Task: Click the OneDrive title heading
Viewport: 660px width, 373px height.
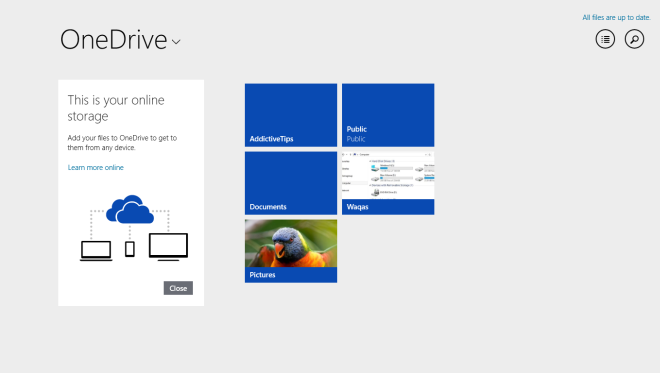Action: (114, 40)
